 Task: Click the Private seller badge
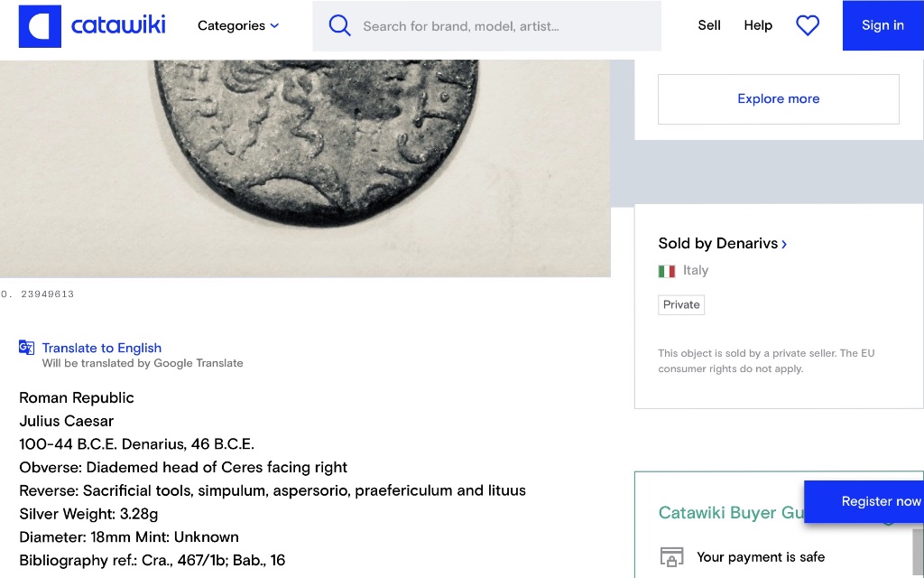point(681,305)
